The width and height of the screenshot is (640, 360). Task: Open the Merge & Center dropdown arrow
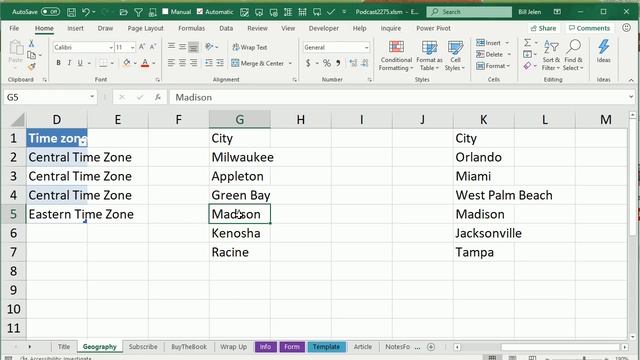point(291,63)
